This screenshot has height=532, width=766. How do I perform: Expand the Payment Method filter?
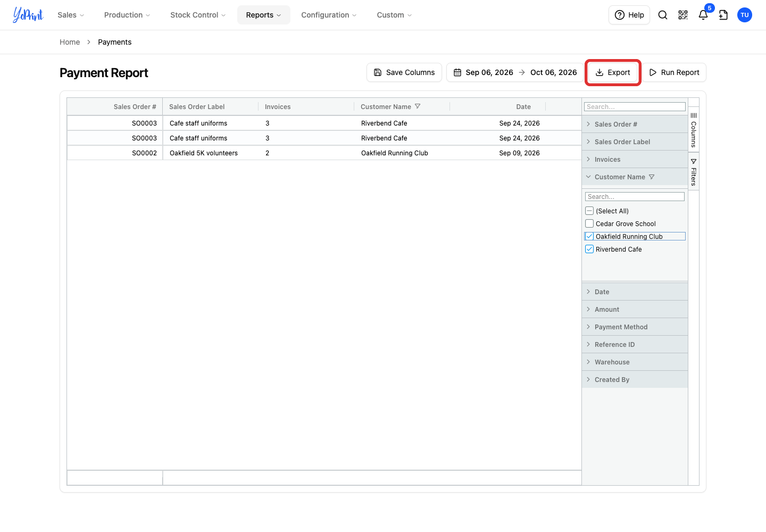click(x=635, y=327)
